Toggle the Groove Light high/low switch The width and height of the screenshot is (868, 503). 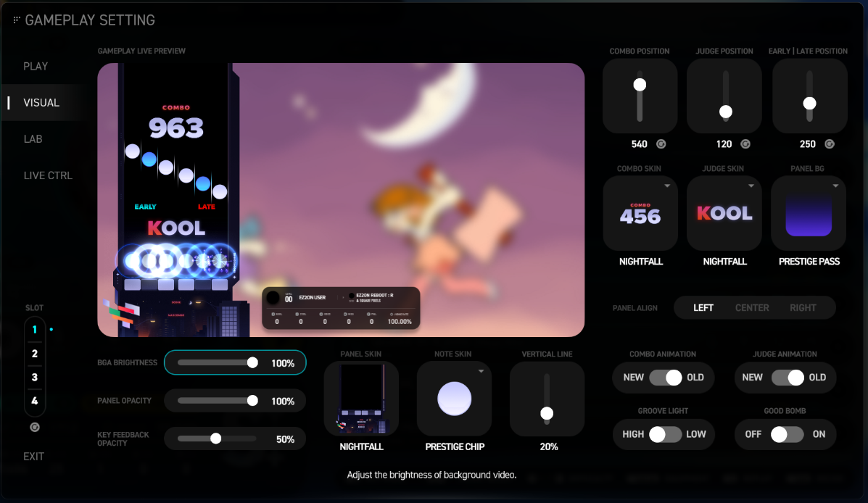[665, 434]
